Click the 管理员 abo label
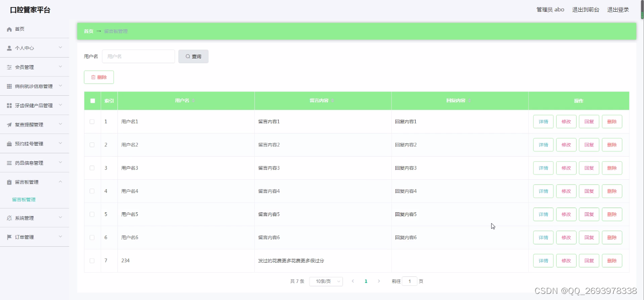Image resolution: width=644 pixels, height=300 pixels. (550, 10)
